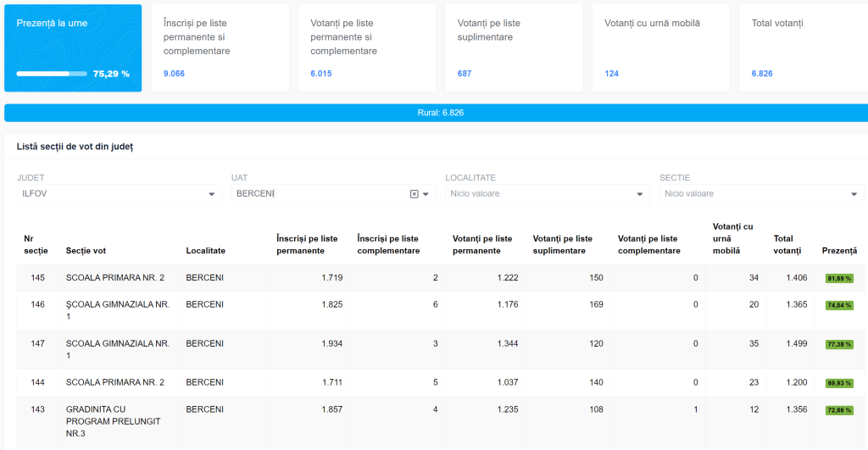Image resolution: width=868 pixels, height=450 pixels.
Task: Sort by Localitate column header
Action: [x=206, y=251]
